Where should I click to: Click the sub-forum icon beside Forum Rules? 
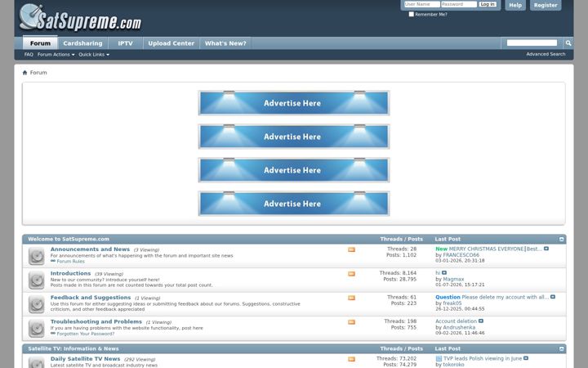pos(53,261)
